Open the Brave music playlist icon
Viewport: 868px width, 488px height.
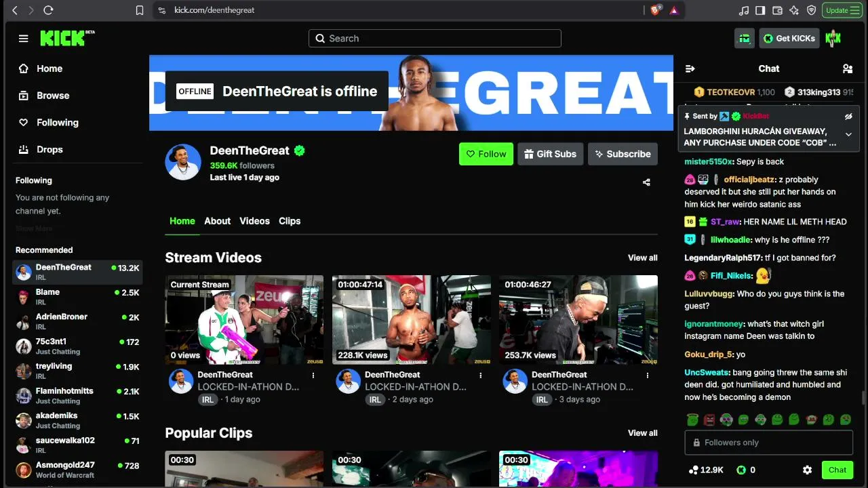[x=744, y=10]
